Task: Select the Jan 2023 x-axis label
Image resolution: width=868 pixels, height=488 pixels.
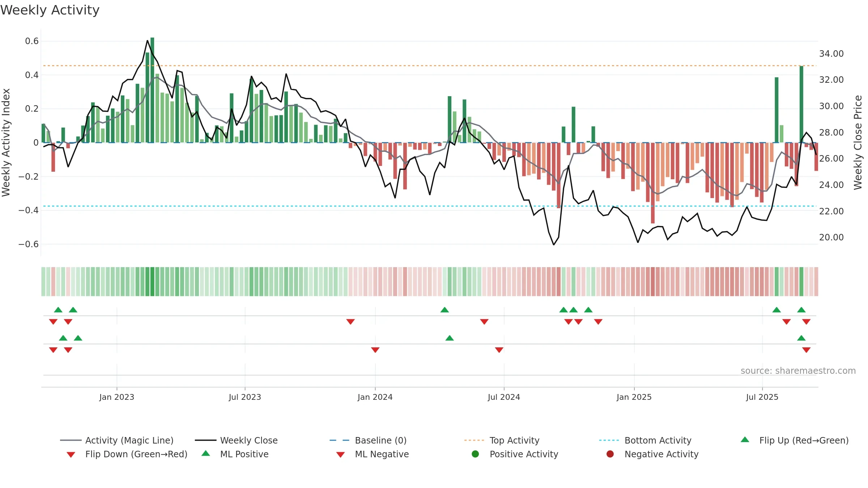Action: point(117,397)
